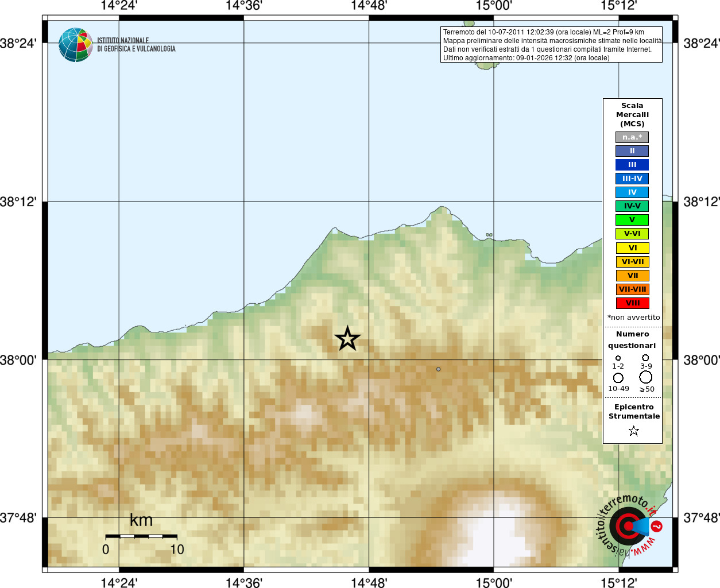
Task: Click the ≥50 questionnaires circle in the legend
Action: [x=646, y=377]
